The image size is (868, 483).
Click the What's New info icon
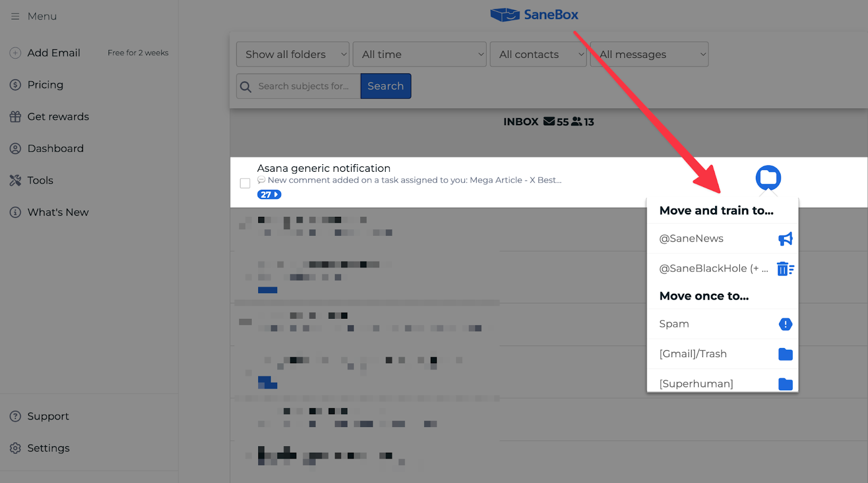tap(15, 212)
